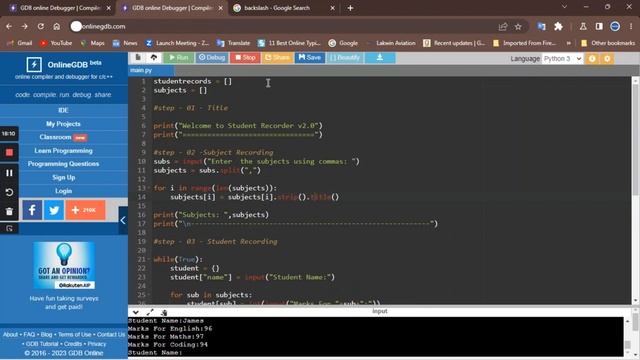The height and width of the screenshot is (360, 640).
Task: Share the code snippet
Action: [x=277, y=58]
